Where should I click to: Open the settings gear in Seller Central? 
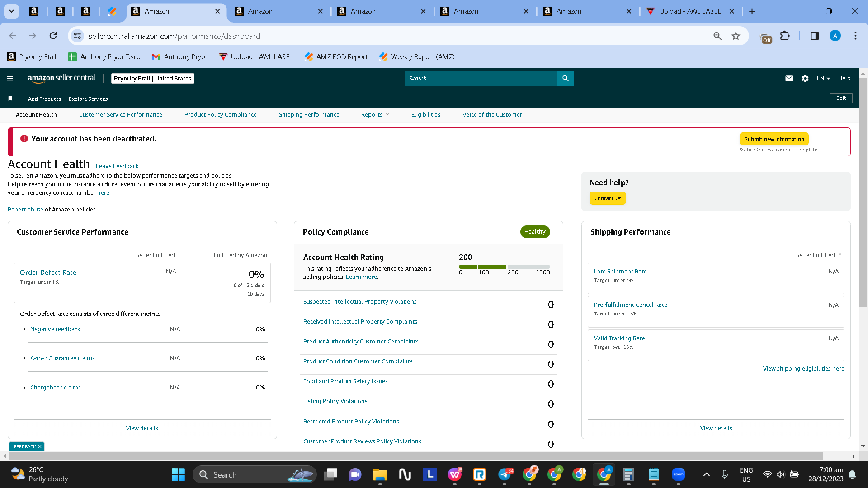pos(805,78)
